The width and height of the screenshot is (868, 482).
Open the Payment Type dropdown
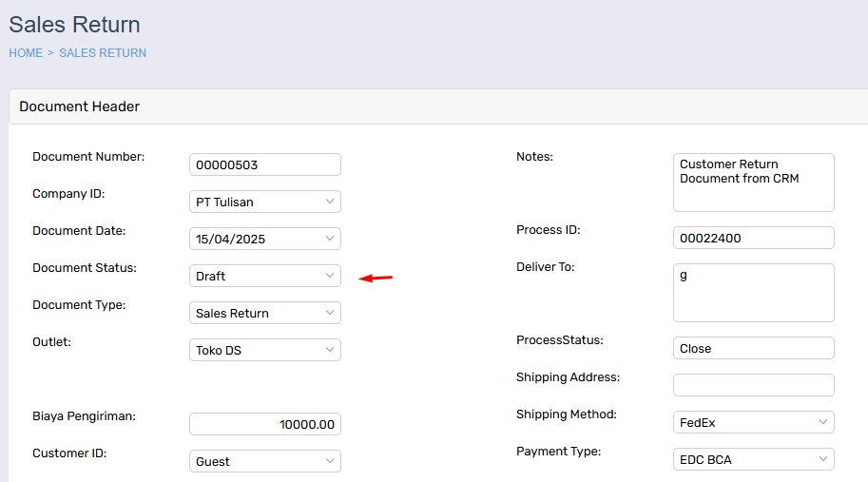tap(753, 460)
